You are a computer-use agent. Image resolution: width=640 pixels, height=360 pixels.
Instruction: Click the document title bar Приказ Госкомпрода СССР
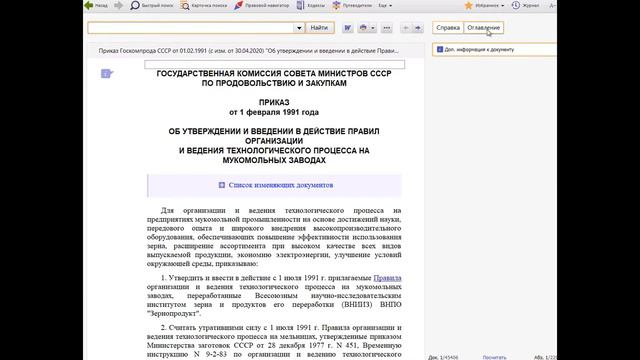pyautogui.click(x=248, y=51)
